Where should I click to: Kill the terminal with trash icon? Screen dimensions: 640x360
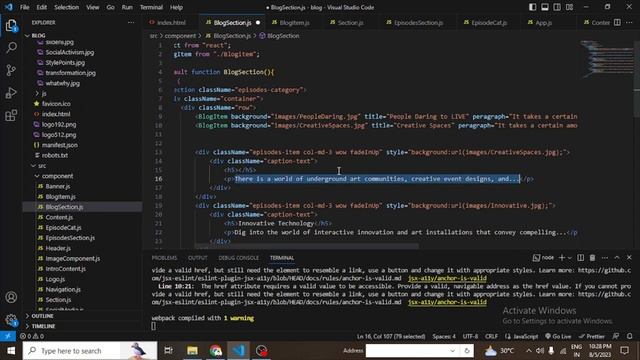coord(592,258)
